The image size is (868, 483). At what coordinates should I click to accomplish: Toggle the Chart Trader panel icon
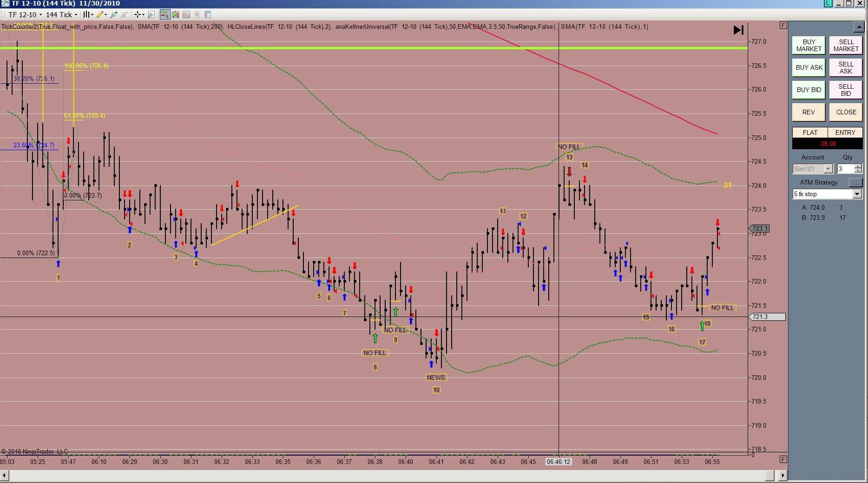[x=164, y=14]
